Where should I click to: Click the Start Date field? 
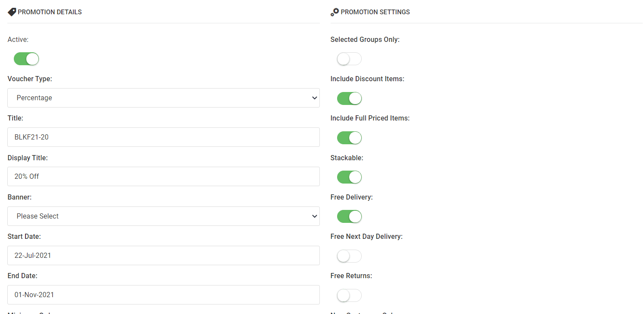pos(164,255)
